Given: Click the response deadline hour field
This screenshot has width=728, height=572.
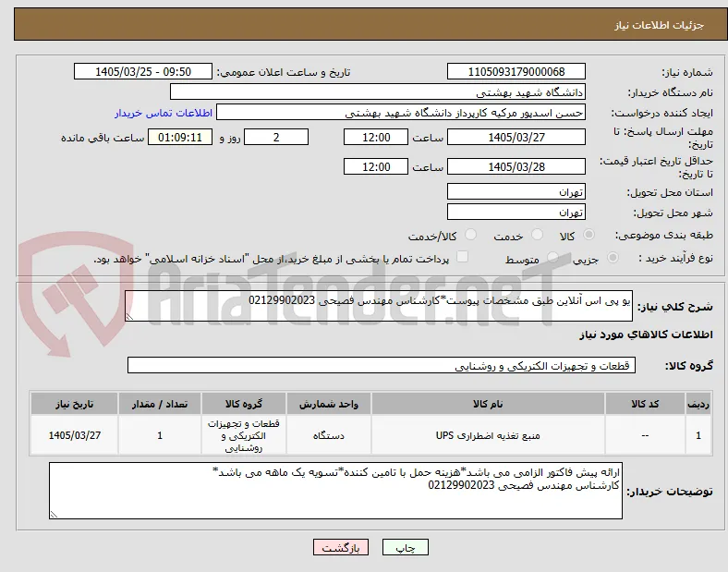Looking at the screenshot, I should [x=376, y=137].
